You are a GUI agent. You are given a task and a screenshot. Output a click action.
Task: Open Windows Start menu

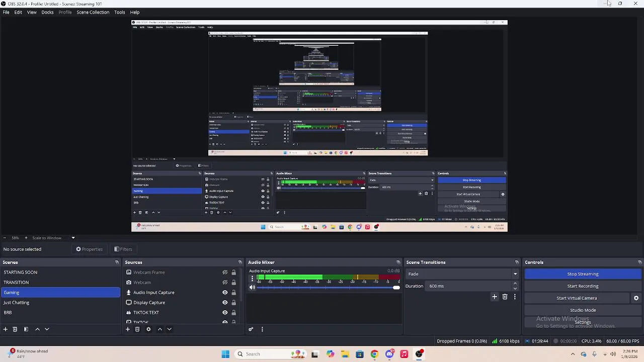point(225,354)
